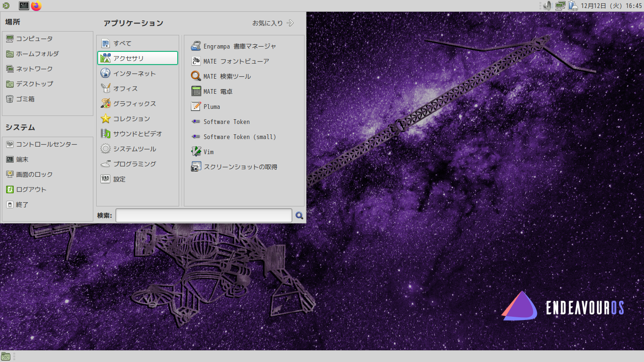Launch the terminal from the top panel

(x=24, y=6)
